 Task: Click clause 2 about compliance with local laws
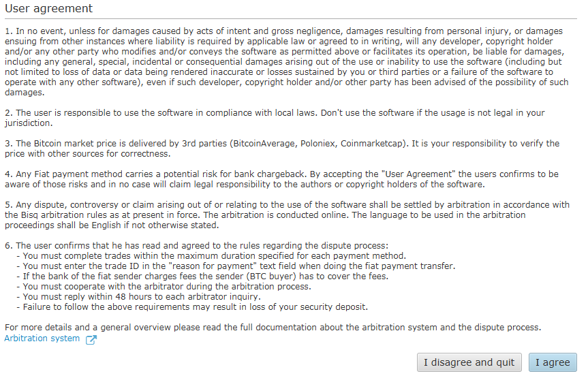(275, 118)
